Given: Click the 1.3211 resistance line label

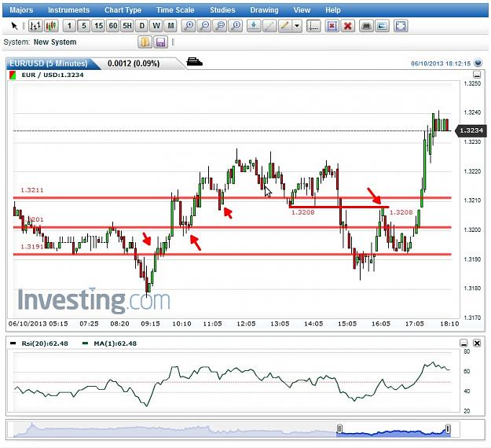Looking at the screenshot, I should coord(32,190).
